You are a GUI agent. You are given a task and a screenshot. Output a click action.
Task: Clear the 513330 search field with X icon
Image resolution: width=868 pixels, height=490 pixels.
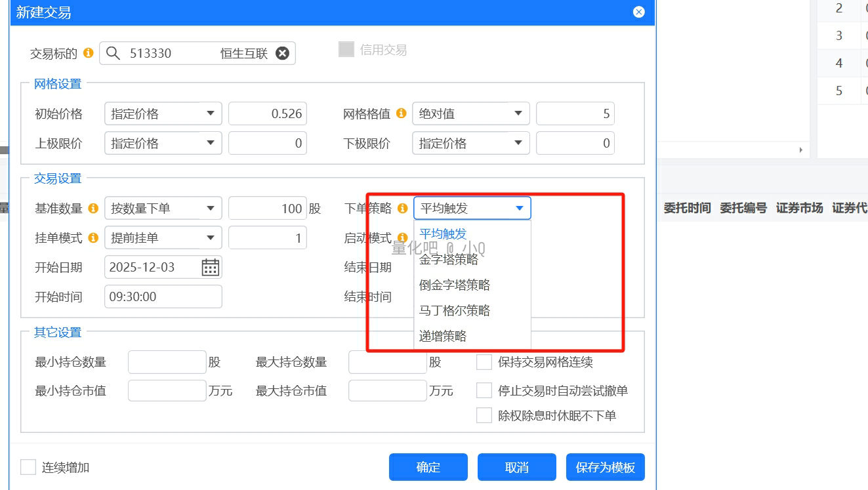point(282,53)
